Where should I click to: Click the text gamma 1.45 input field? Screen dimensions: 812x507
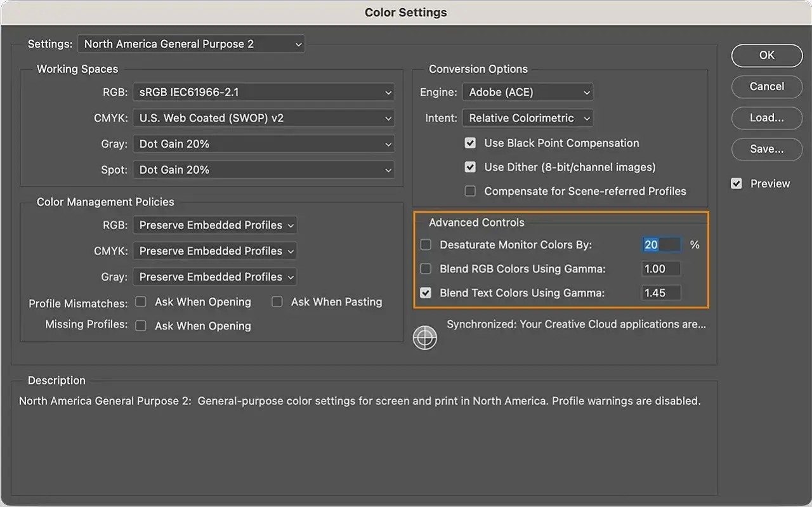coord(661,293)
